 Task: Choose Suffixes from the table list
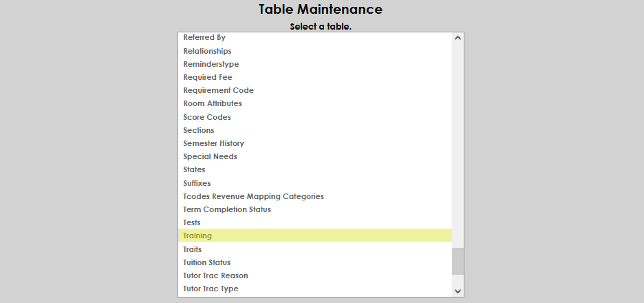coord(197,183)
